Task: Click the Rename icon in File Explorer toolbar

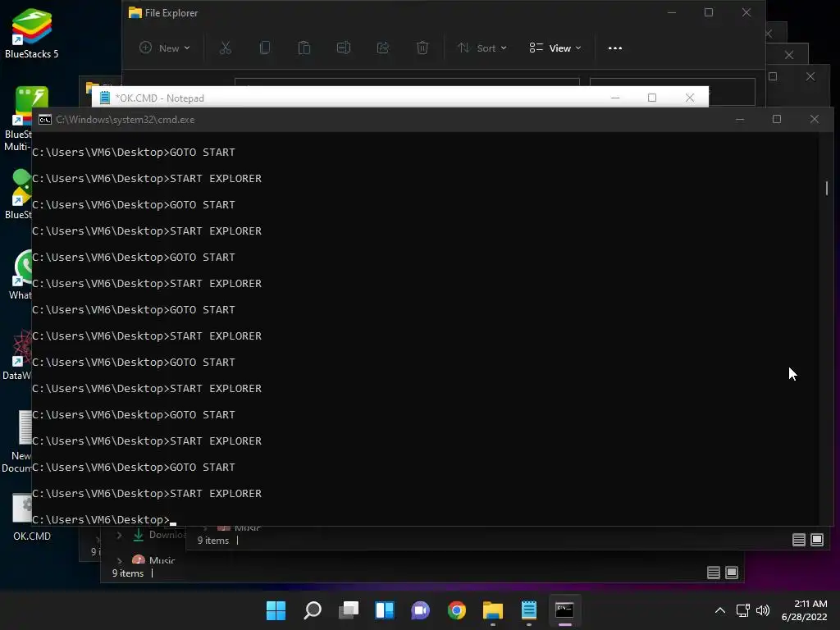Action: 344,48
